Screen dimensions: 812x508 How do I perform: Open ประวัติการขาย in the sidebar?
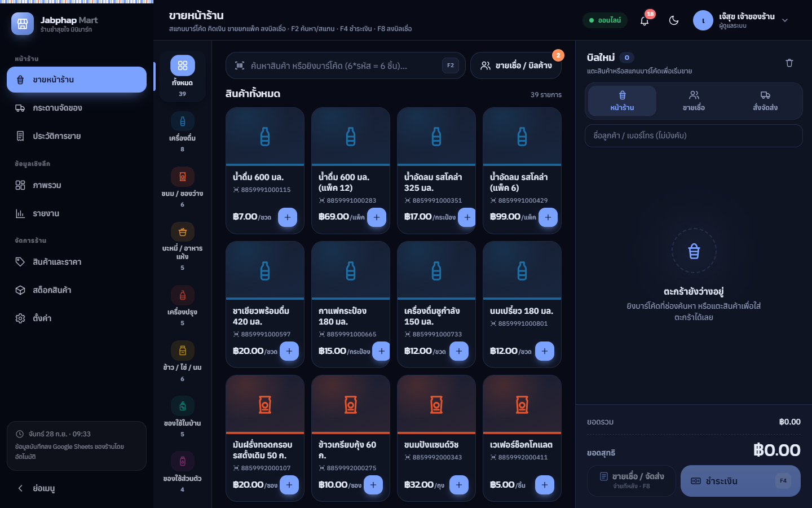click(77, 136)
